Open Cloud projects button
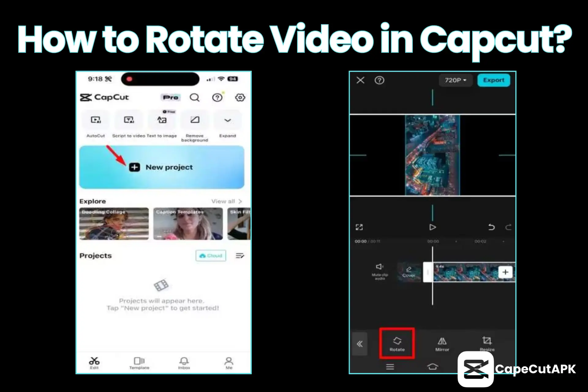 tap(211, 256)
